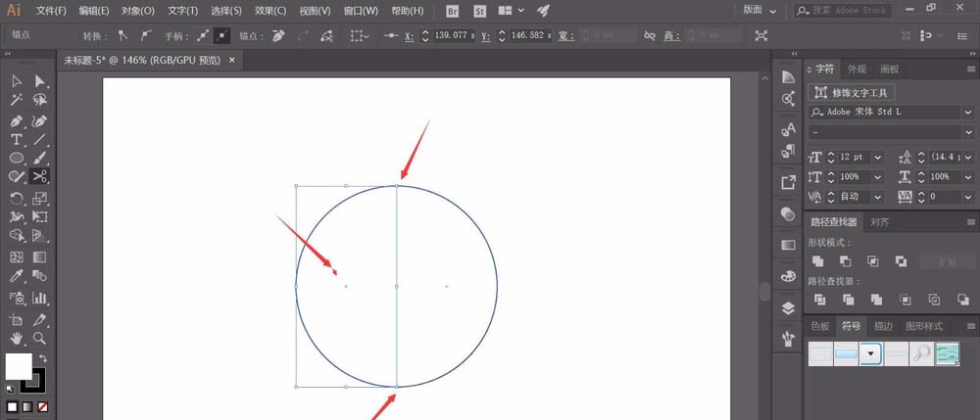This screenshot has width=980, height=420.
Task: Set the fill to None
Action: tap(41, 406)
